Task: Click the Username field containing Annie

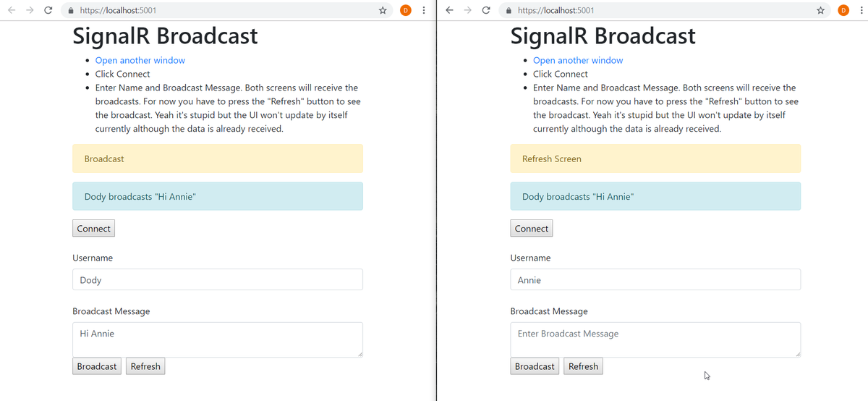Action: (x=655, y=279)
